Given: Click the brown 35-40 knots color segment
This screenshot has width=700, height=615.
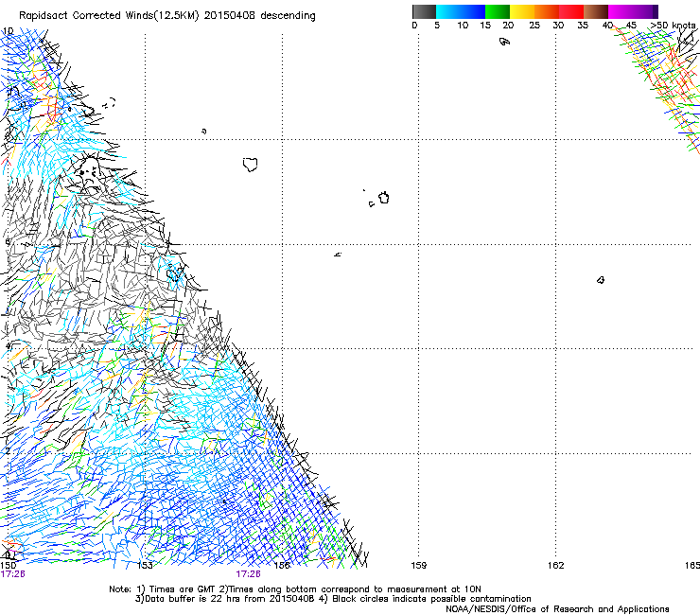Looking at the screenshot, I should [x=596, y=11].
